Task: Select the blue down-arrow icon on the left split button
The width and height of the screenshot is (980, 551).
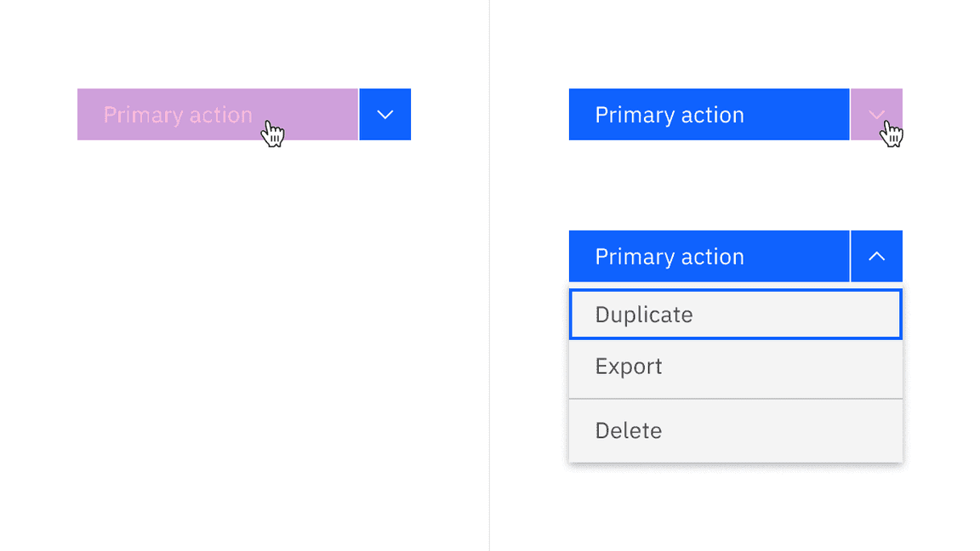Action: (x=385, y=115)
